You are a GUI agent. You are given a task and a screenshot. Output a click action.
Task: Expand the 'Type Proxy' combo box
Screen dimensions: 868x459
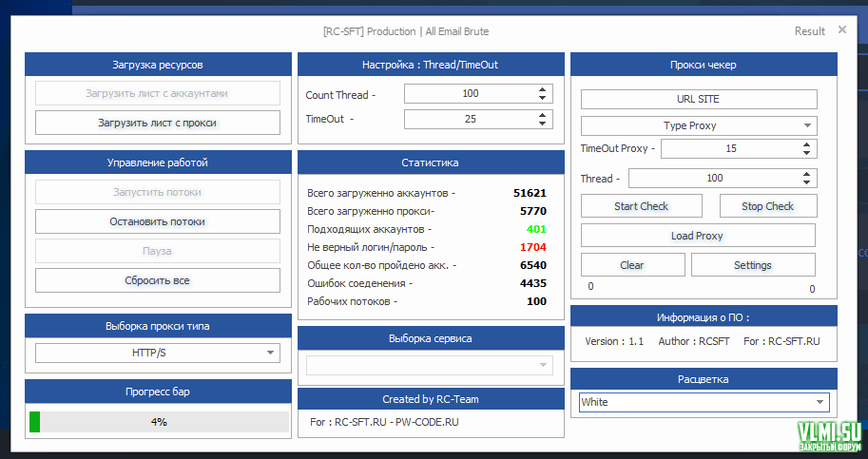[698, 125]
